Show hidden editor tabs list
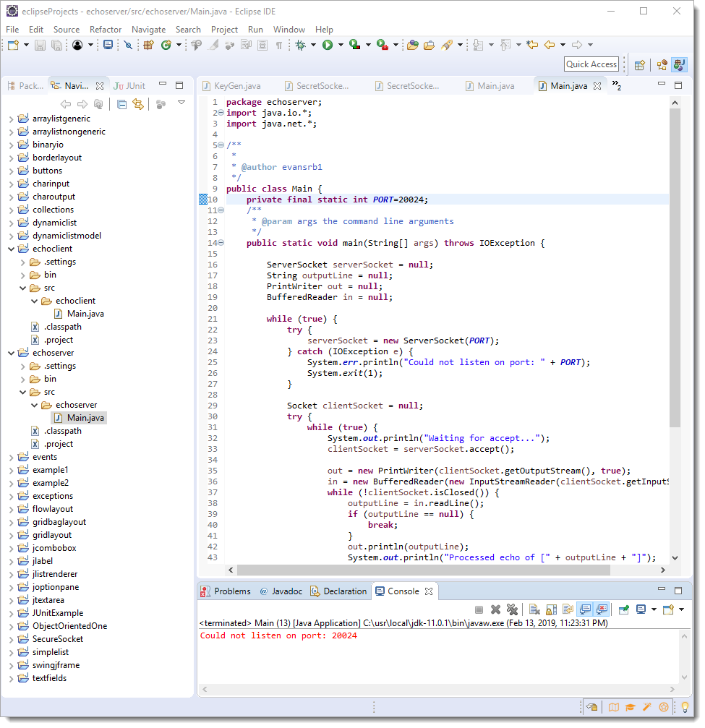Viewport: 705px width, 728px height. pyautogui.click(x=617, y=85)
